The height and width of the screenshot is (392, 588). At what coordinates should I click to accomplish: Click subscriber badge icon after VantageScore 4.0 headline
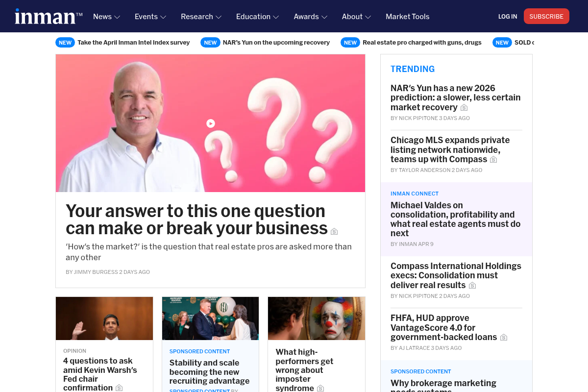tap(503, 338)
